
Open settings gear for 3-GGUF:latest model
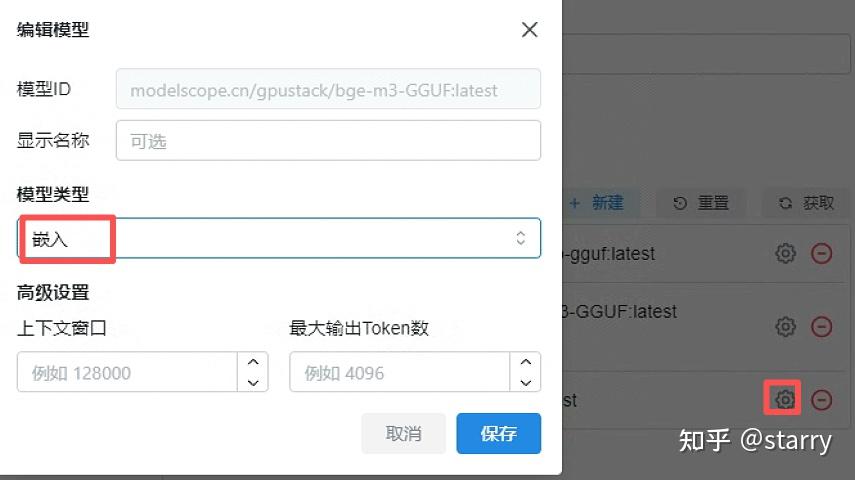[x=785, y=327]
